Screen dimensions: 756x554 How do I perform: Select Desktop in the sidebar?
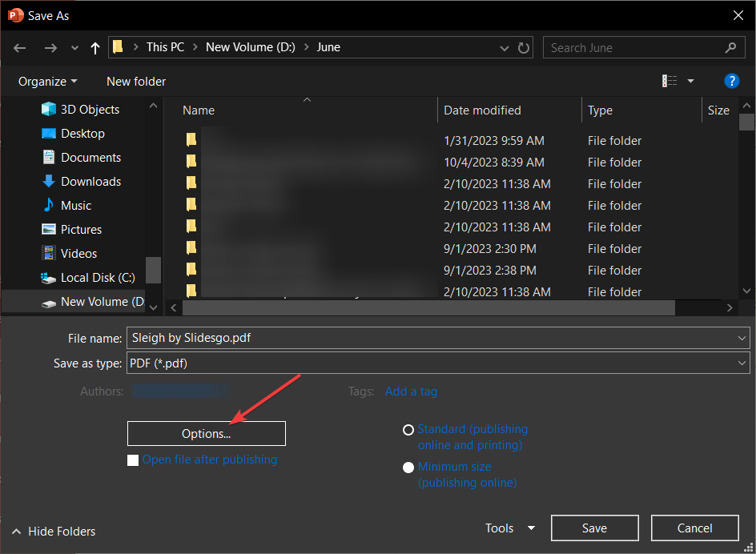(x=74, y=134)
